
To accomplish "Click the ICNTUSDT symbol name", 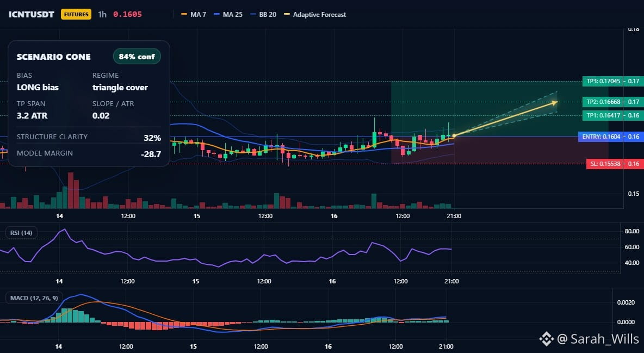I will point(31,14).
